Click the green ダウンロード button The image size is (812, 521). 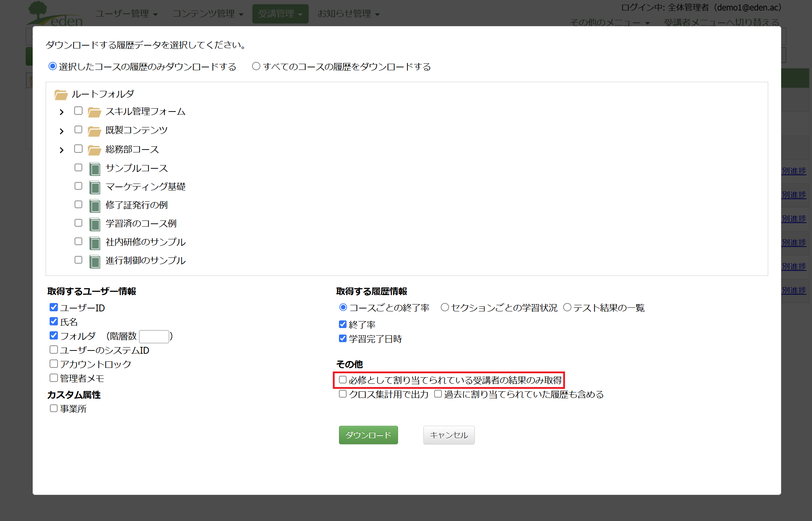(x=368, y=435)
